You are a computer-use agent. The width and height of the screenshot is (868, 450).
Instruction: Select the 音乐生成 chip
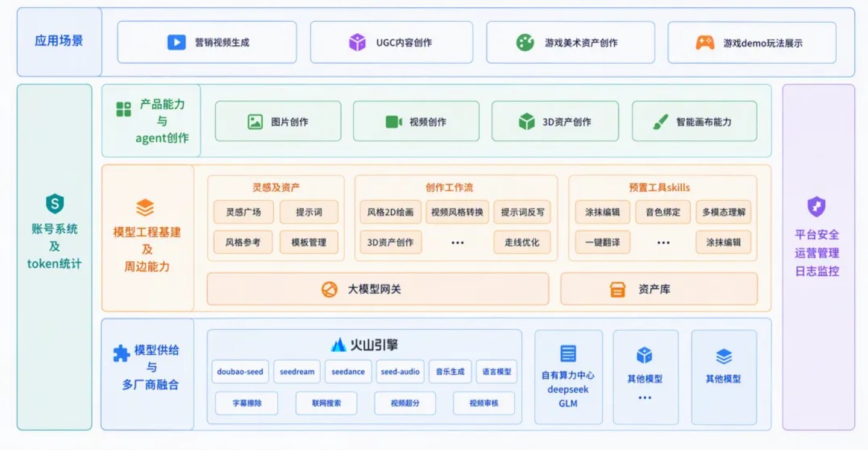point(450,372)
